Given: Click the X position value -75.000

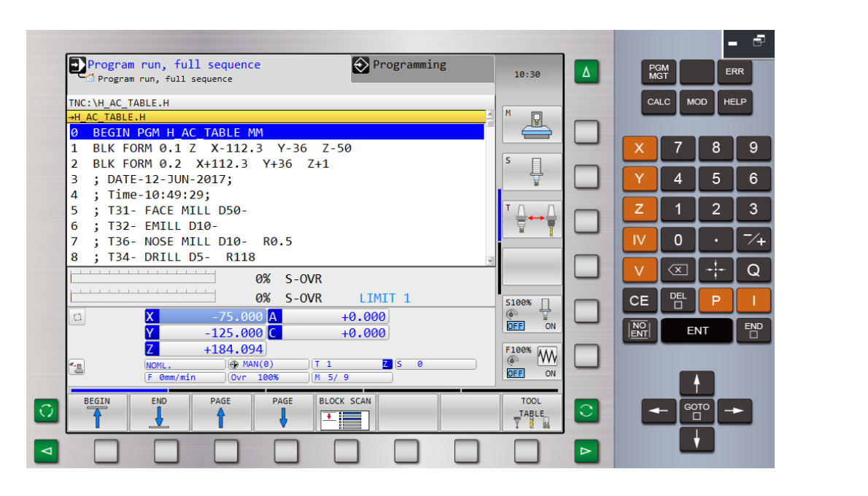Looking at the screenshot, I should 211,317.
